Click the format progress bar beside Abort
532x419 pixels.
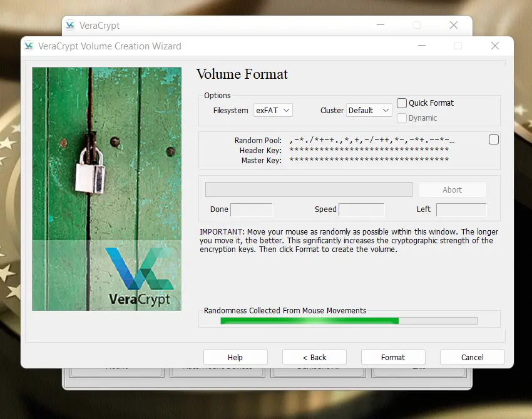click(309, 189)
